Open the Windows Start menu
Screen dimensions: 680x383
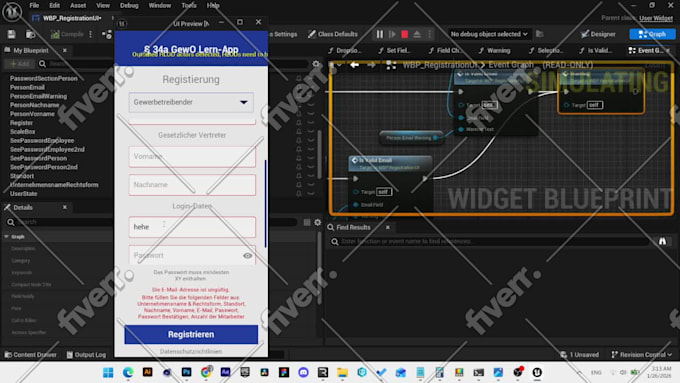108,372
